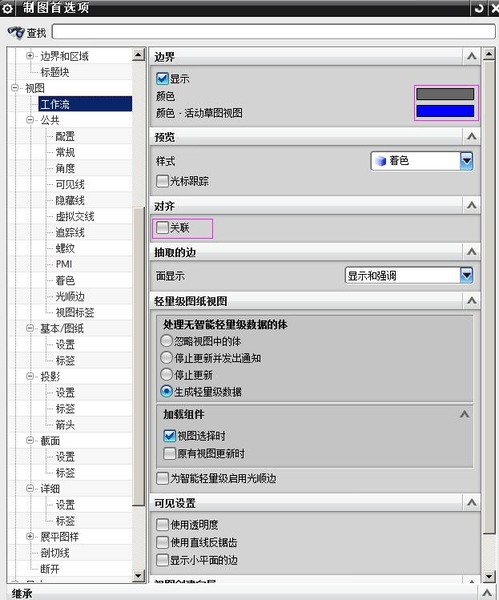Collapse the 预览 section
Image resolution: width=499 pixels, height=600 pixels.
pos(472,136)
